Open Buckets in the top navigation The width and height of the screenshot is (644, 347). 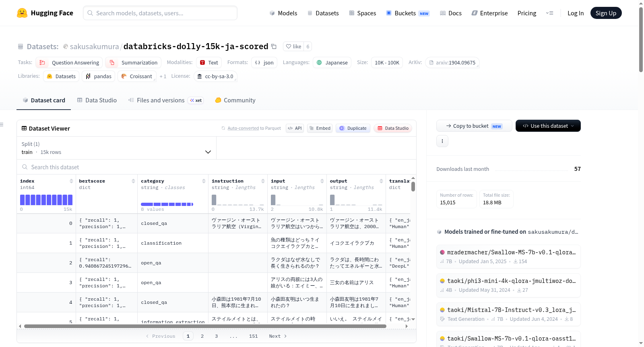(408, 13)
